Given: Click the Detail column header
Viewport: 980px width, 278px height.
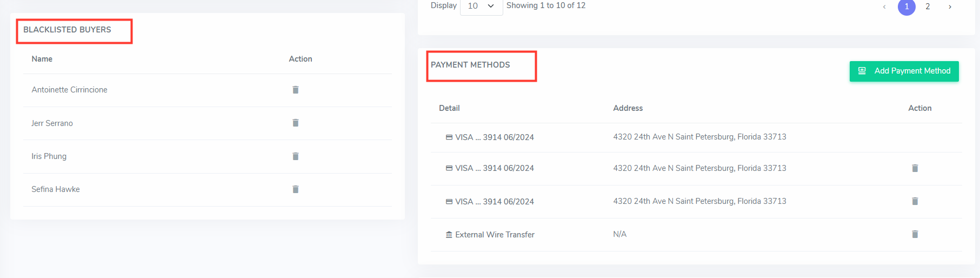Looking at the screenshot, I should click(449, 108).
